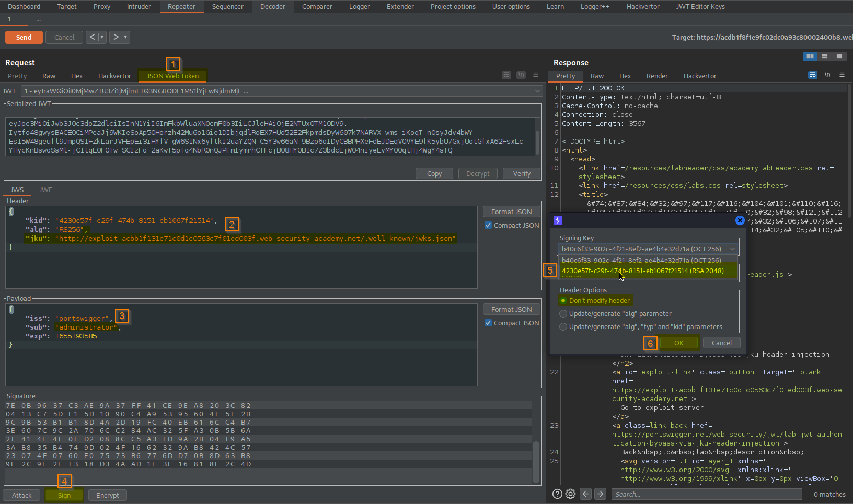
Task: Close the signing dialog with X
Action: (x=740, y=220)
